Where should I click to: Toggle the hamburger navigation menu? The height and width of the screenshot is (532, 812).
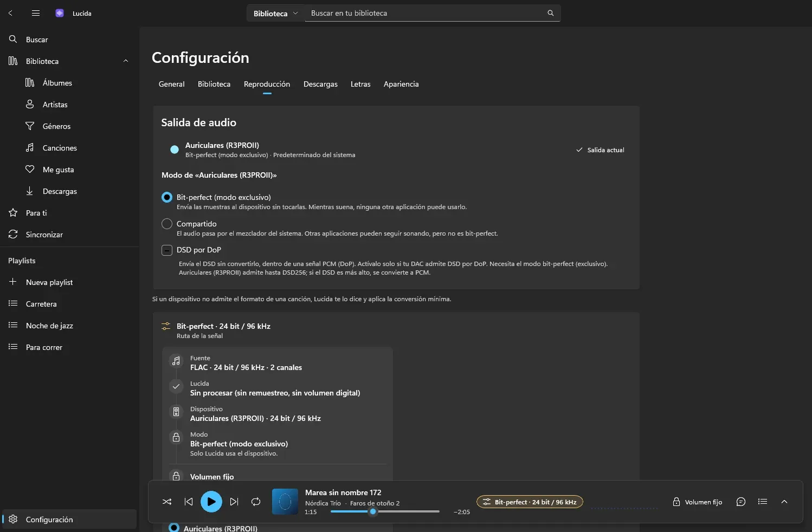[36, 13]
